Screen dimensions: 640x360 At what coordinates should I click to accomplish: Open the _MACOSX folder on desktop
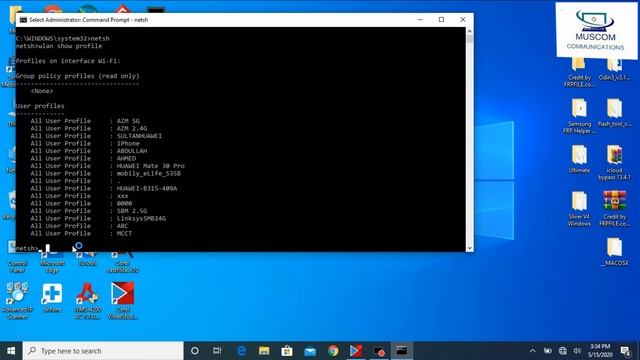614,252
